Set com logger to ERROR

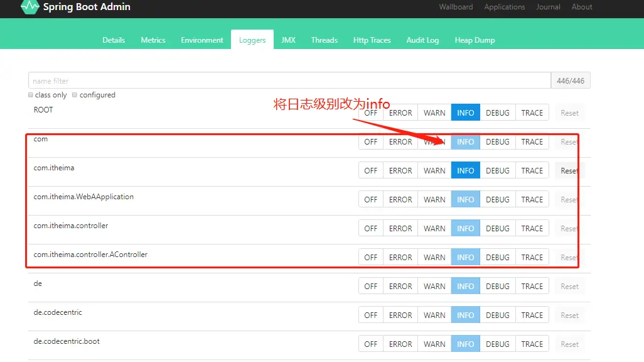click(x=400, y=141)
